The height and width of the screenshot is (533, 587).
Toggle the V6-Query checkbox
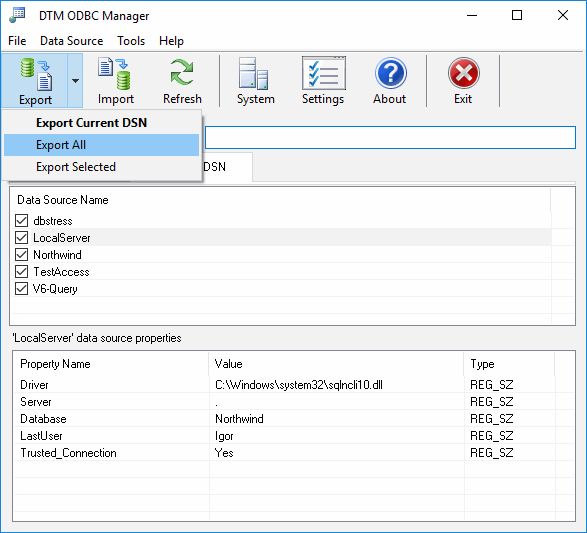(x=22, y=289)
